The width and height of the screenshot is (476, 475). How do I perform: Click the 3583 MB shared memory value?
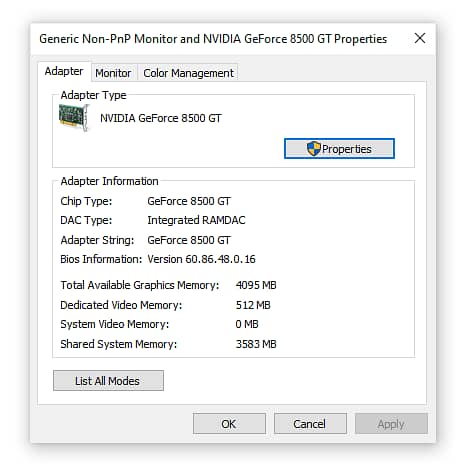256,344
